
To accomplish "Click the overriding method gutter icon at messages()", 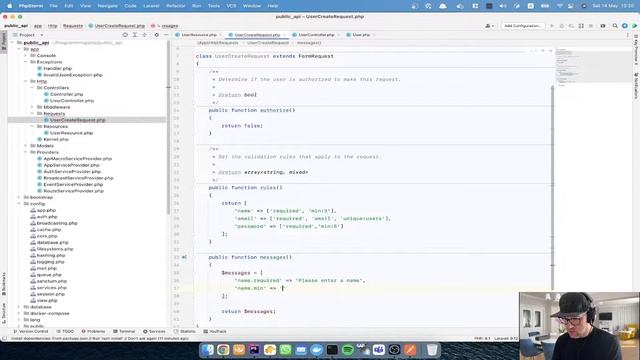I will [x=184, y=257].
